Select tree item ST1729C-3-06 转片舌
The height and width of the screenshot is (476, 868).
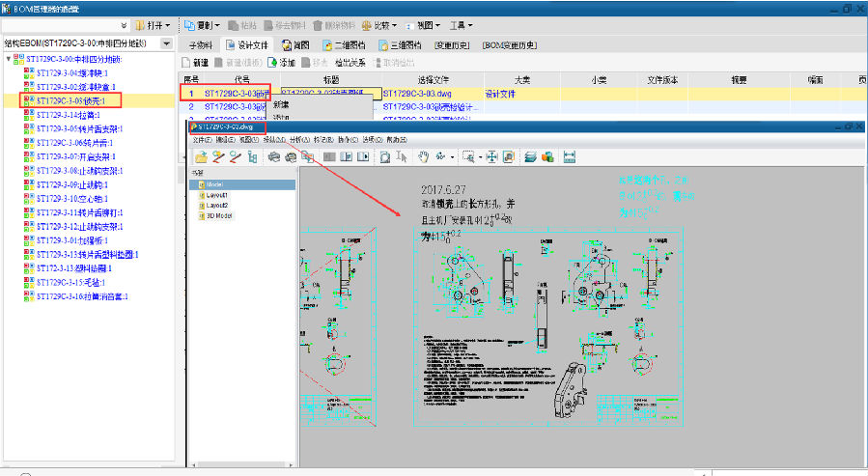click(x=74, y=141)
